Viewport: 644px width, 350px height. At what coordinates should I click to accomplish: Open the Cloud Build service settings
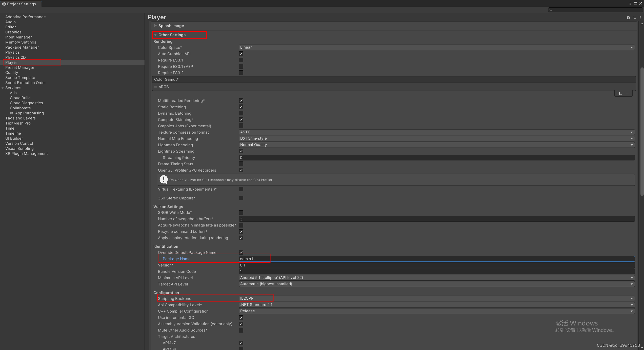click(x=20, y=98)
